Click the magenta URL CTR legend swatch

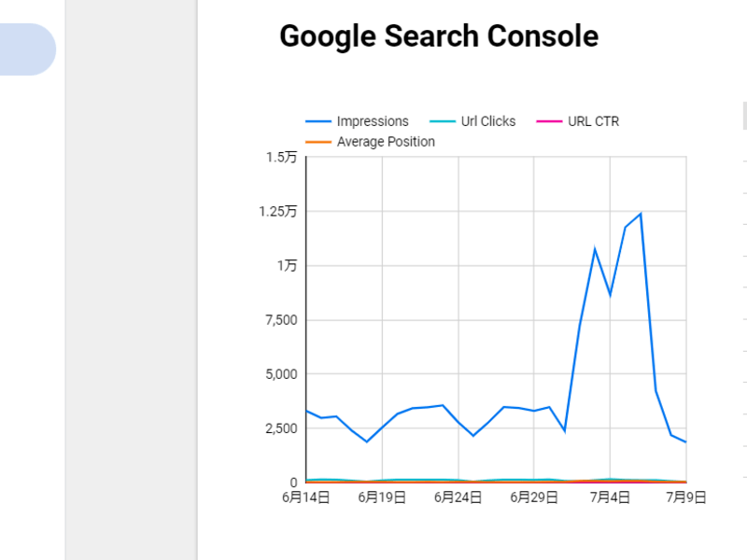coord(549,121)
